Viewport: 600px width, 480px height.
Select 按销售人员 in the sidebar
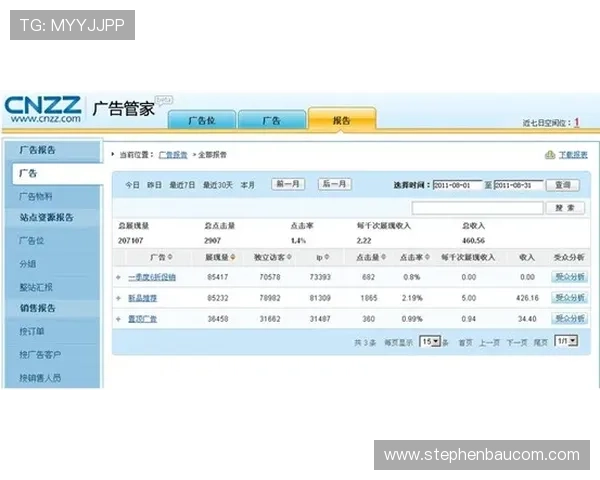40,378
